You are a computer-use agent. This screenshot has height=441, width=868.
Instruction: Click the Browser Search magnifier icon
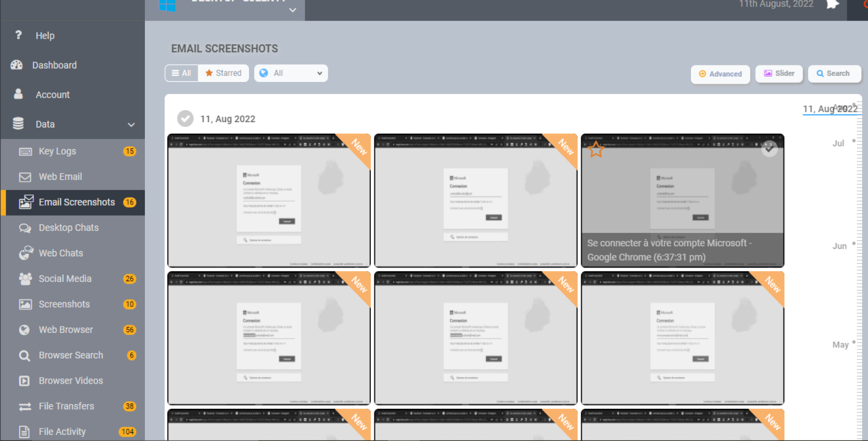(x=24, y=356)
